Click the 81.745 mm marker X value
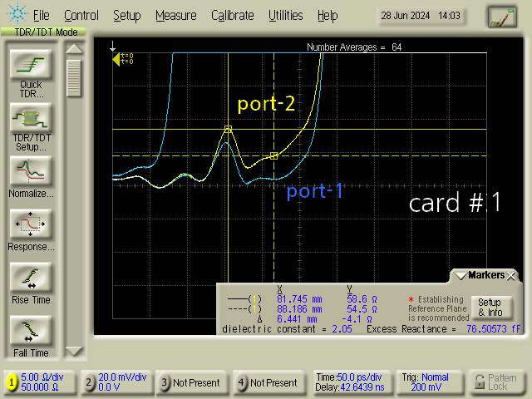This screenshot has width=532, height=399. 299,299
